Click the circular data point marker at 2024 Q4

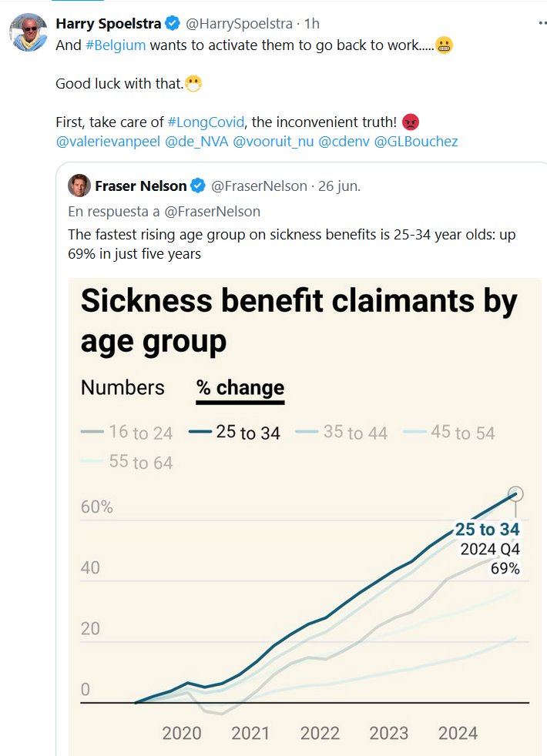(516, 494)
